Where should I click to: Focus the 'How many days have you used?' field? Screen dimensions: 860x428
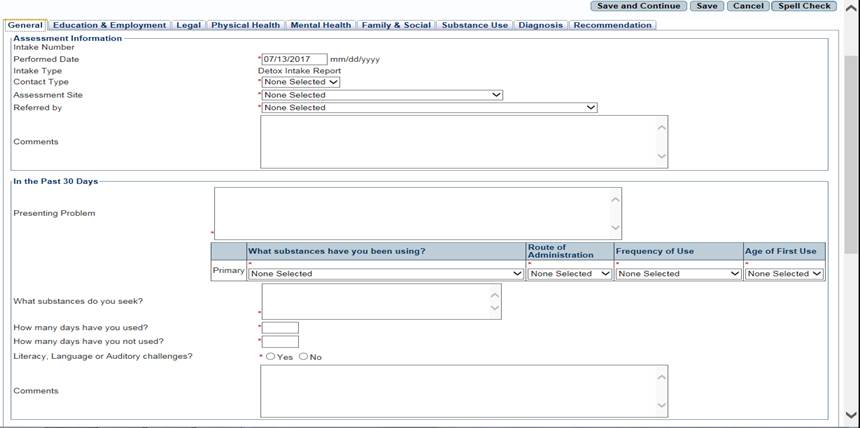(280, 328)
